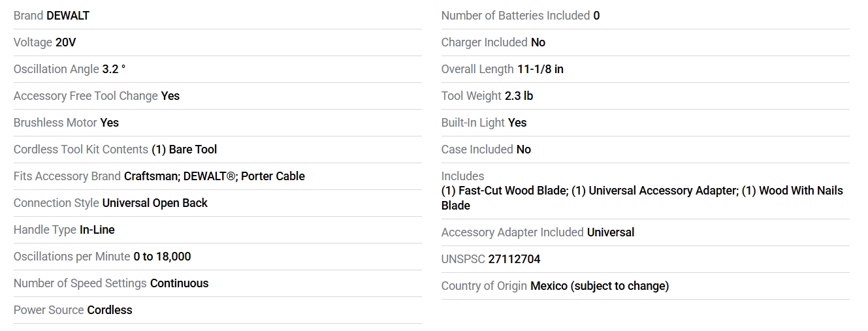Select the Continuous speed settings value
Image resolution: width=868 pixels, height=331 pixels.
tap(180, 283)
